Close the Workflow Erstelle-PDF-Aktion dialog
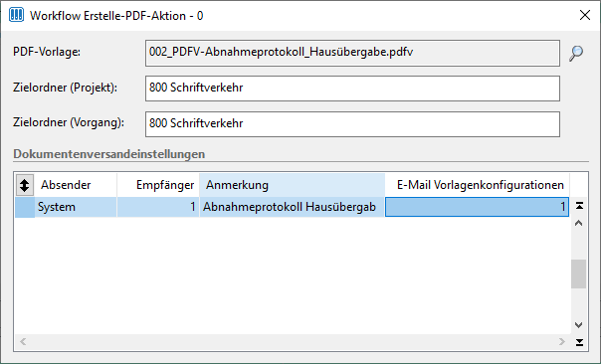Image resolution: width=601 pixels, height=364 pixels. click(585, 15)
